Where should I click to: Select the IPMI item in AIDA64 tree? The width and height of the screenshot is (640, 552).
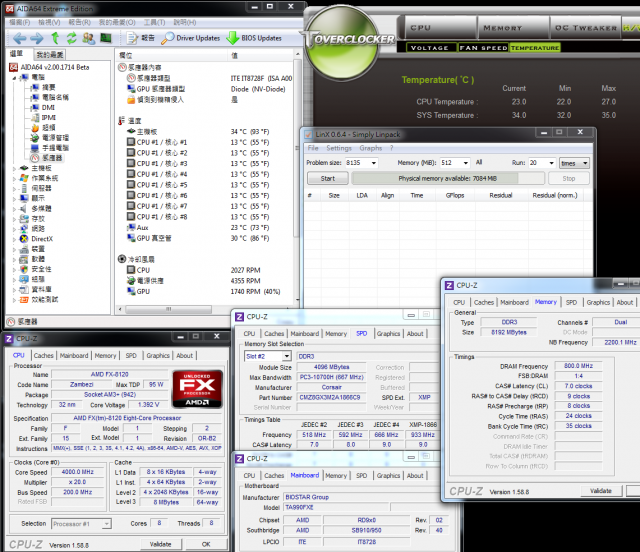pyautogui.click(x=49, y=118)
